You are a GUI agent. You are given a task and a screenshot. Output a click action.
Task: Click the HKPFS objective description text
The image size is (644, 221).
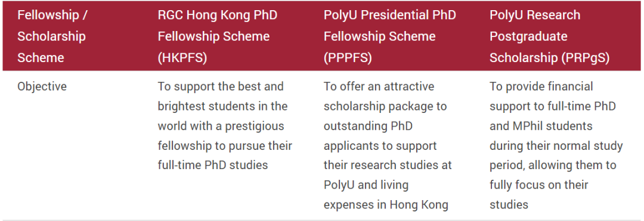tap(225, 126)
